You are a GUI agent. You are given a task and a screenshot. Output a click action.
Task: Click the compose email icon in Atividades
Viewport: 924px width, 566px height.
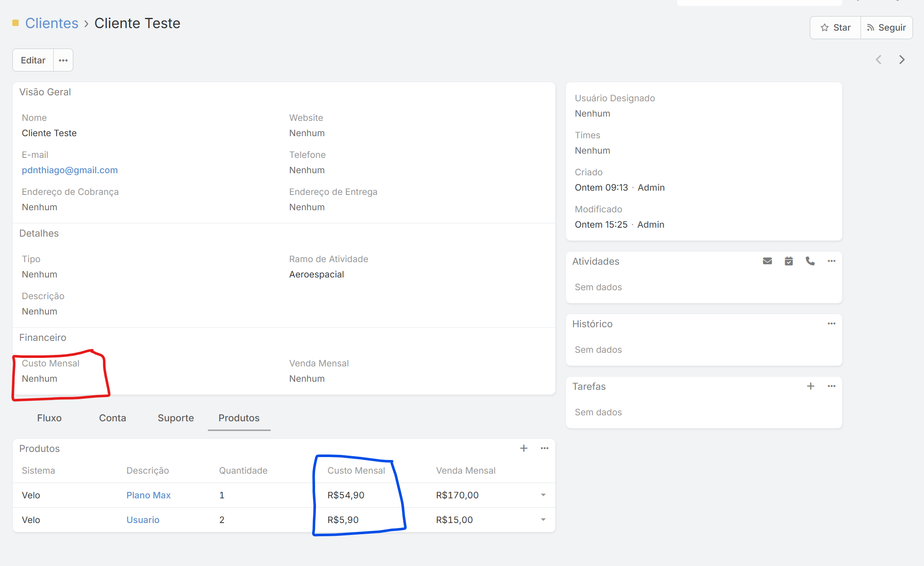tap(767, 261)
